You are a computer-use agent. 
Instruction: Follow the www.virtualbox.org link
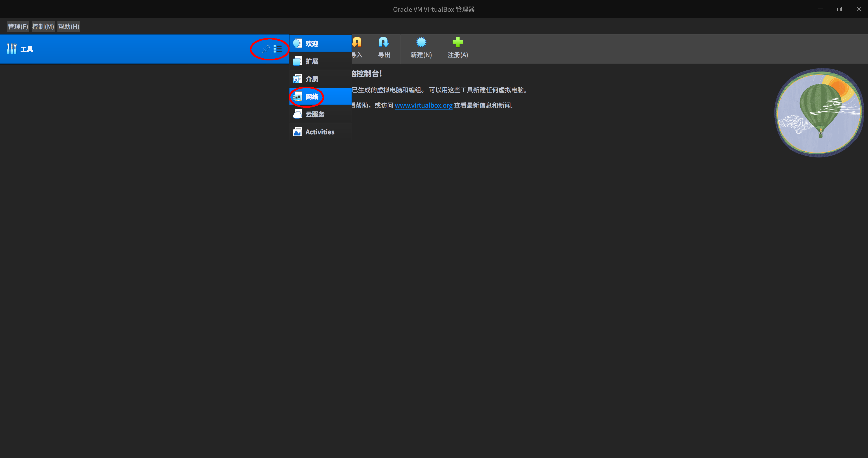click(424, 105)
